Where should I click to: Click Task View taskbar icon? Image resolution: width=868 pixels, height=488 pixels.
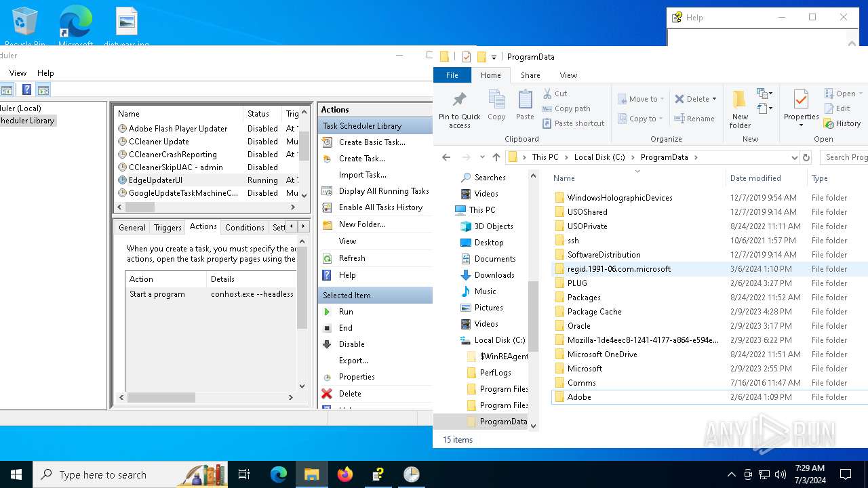point(244,474)
